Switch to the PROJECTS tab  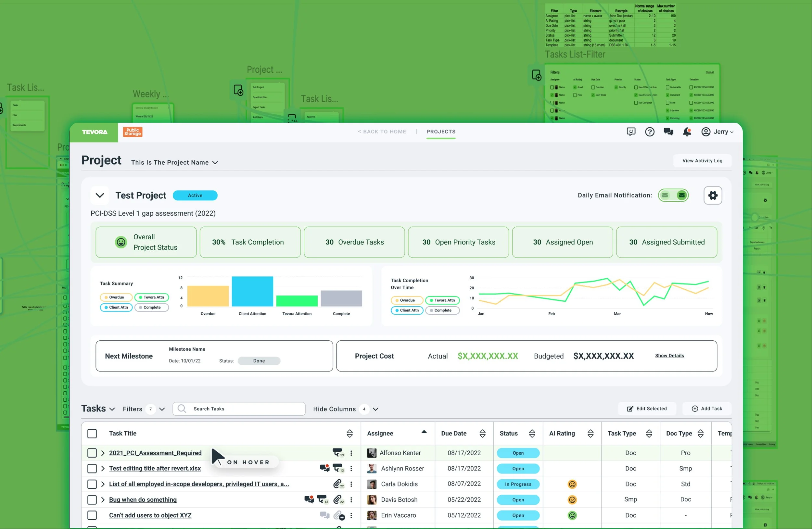(440, 132)
